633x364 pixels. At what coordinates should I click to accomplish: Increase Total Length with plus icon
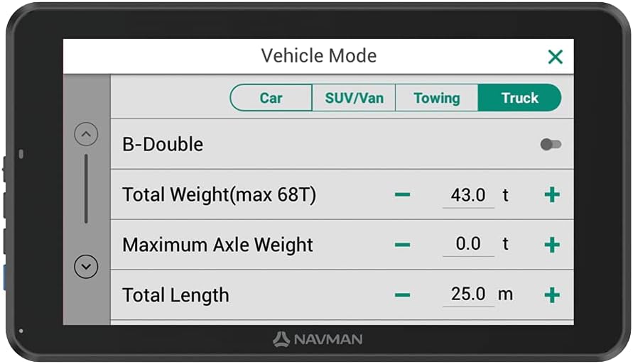552,295
